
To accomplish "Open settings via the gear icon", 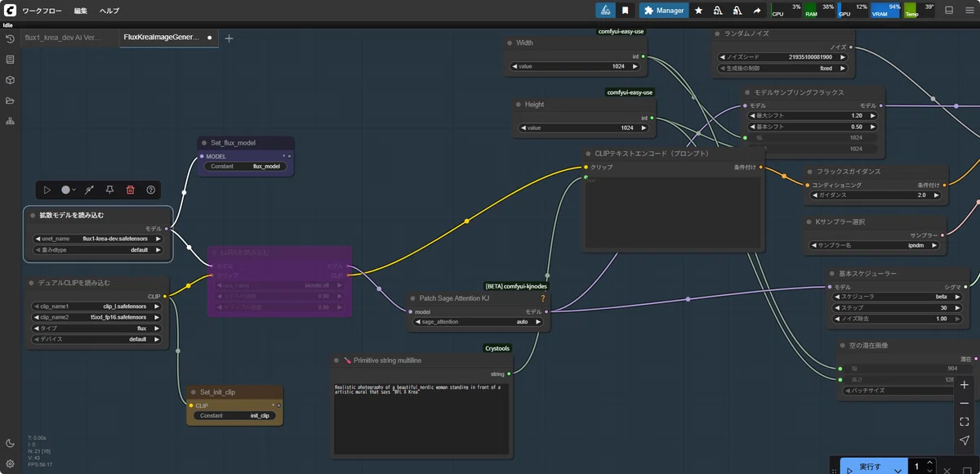I will click(x=10, y=463).
